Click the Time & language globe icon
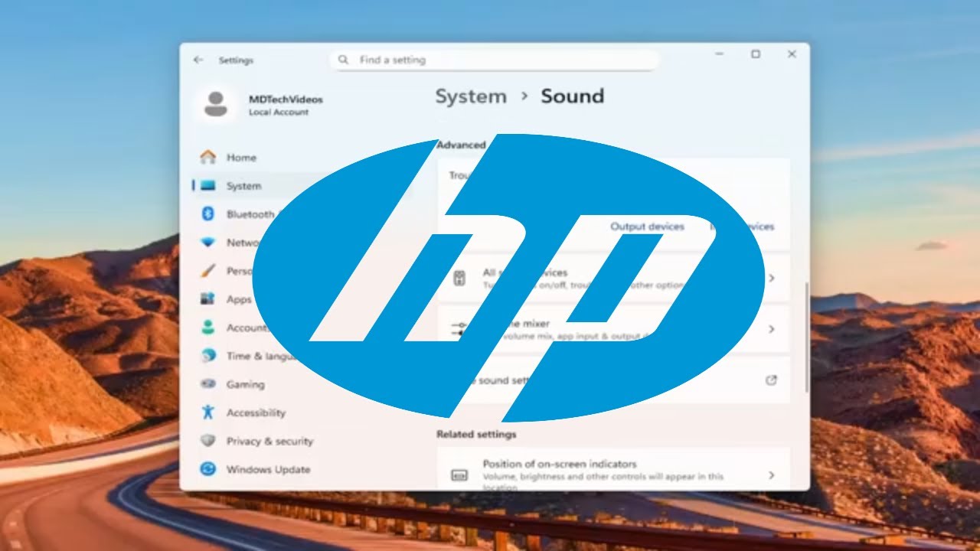Image resolution: width=980 pixels, height=551 pixels. click(x=207, y=356)
